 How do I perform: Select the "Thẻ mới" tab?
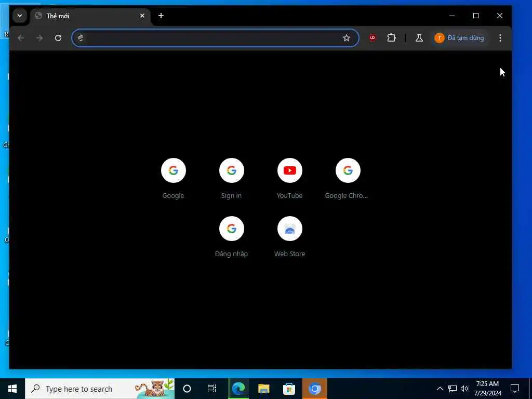pyautogui.click(x=90, y=16)
